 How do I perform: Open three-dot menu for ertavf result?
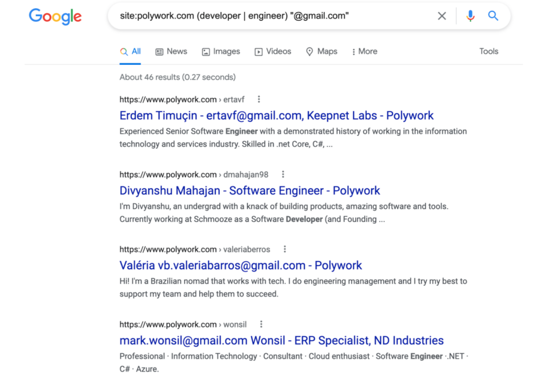pyautogui.click(x=259, y=99)
